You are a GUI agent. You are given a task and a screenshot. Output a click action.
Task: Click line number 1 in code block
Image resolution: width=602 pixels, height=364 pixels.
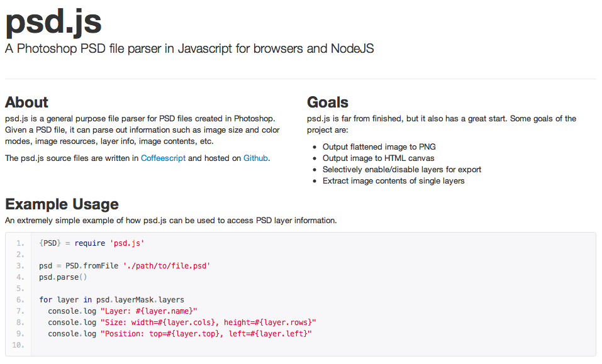click(x=21, y=243)
